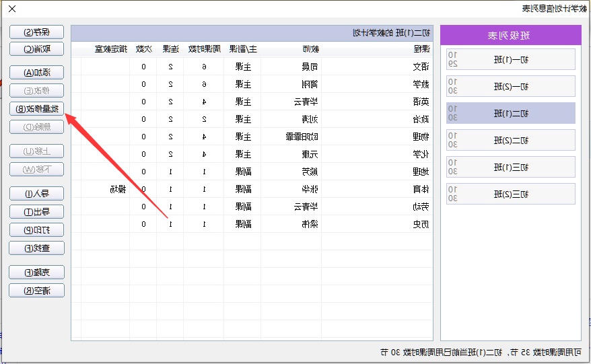Select class 初二(2)班 in the list
Screen dimensions: 591x364
tap(511, 140)
